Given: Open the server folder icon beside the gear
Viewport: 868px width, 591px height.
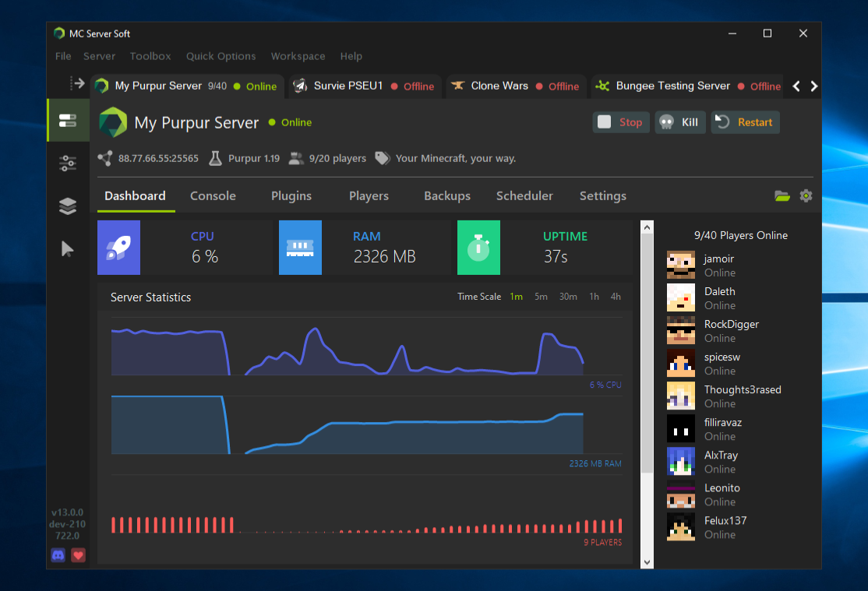Looking at the screenshot, I should tap(782, 195).
